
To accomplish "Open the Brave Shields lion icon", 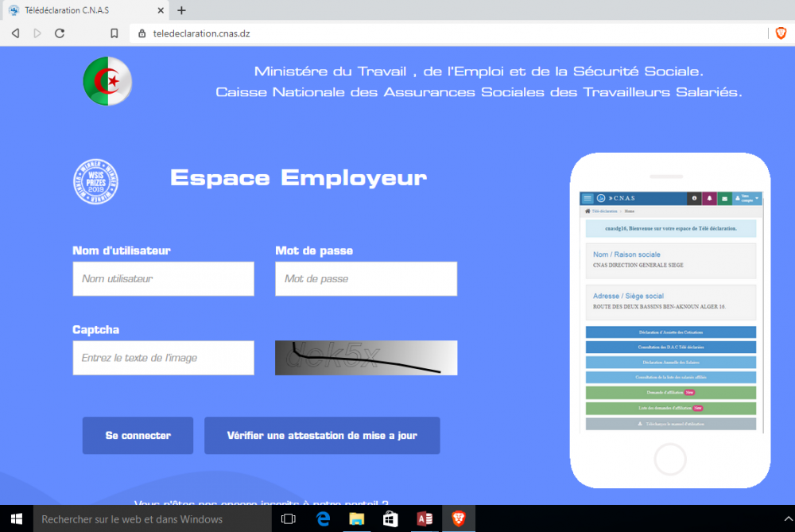I will pos(781,33).
